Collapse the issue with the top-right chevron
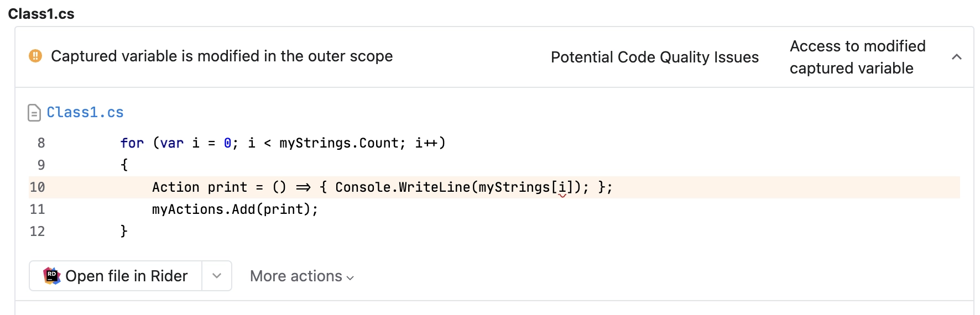 (957, 57)
